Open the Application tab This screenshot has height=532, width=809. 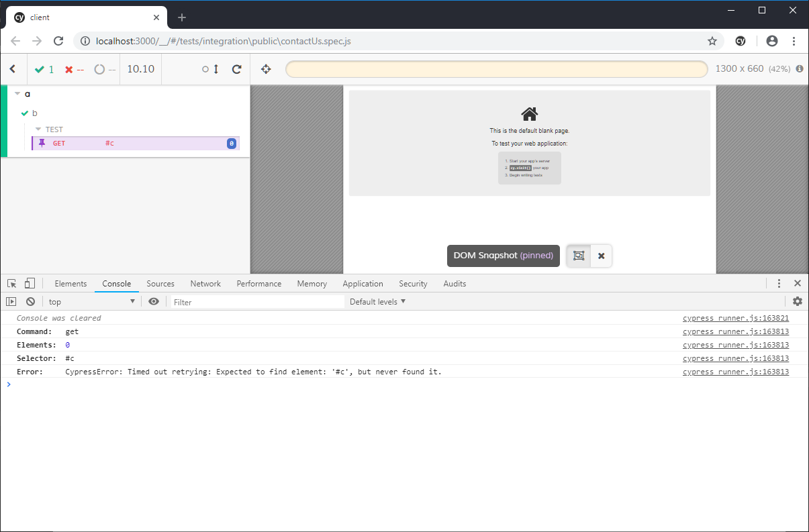363,284
